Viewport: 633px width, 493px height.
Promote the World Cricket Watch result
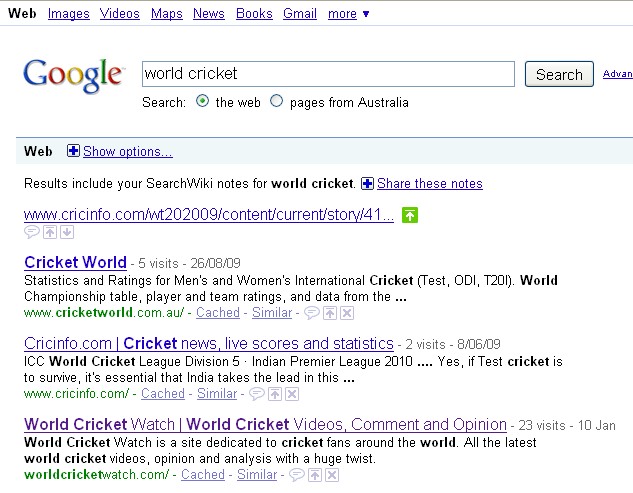[315, 475]
